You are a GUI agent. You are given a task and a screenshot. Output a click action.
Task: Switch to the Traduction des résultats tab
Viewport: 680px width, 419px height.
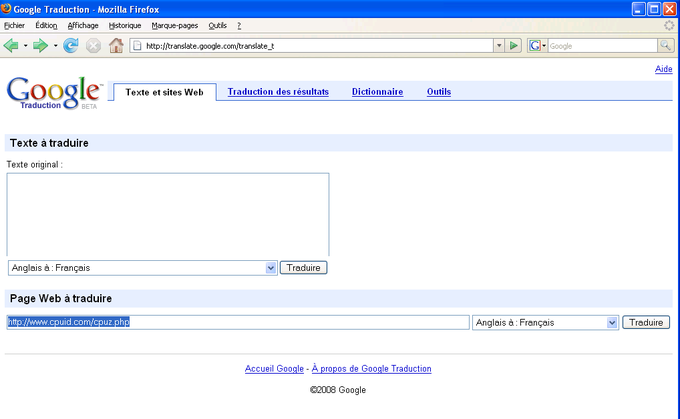pos(278,92)
